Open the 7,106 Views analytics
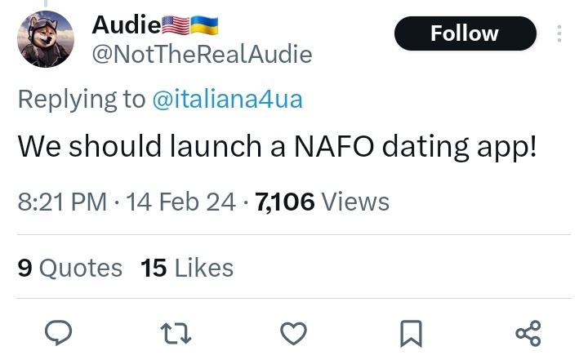The height and width of the screenshot is (364, 588). click(x=323, y=201)
